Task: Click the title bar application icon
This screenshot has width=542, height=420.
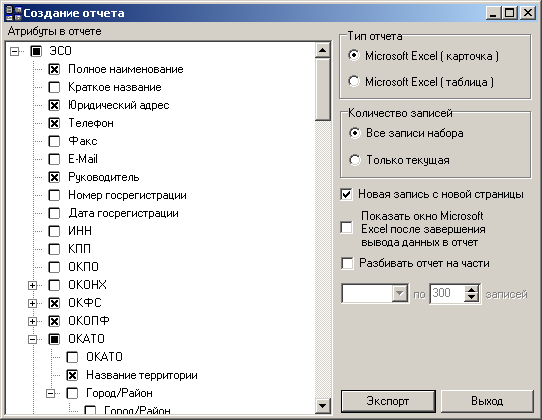Action: coord(13,13)
